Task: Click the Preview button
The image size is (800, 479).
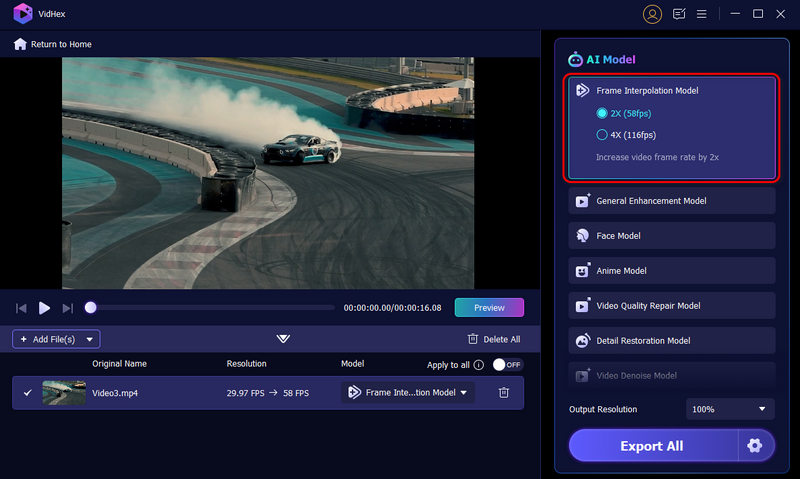Action: tap(489, 308)
